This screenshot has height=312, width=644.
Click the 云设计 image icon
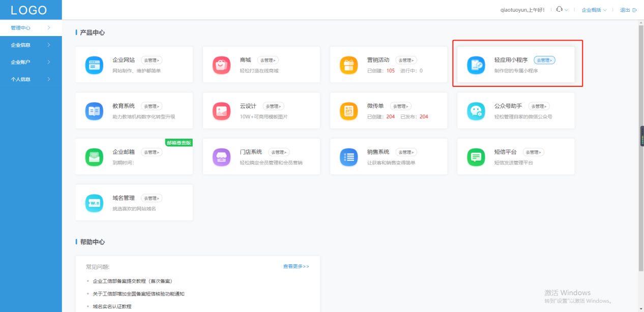221,111
